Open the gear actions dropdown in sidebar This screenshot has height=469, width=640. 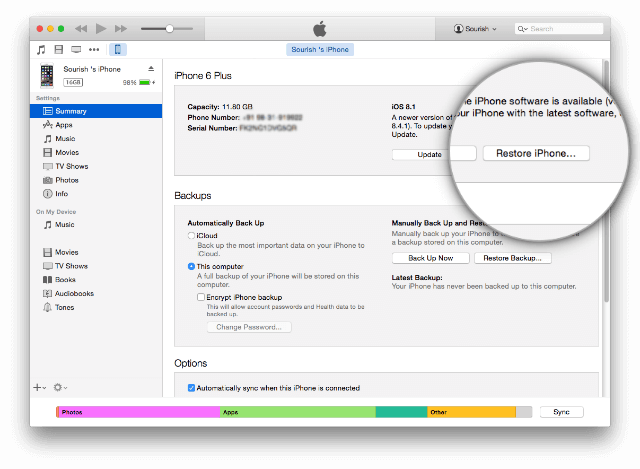[60, 387]
